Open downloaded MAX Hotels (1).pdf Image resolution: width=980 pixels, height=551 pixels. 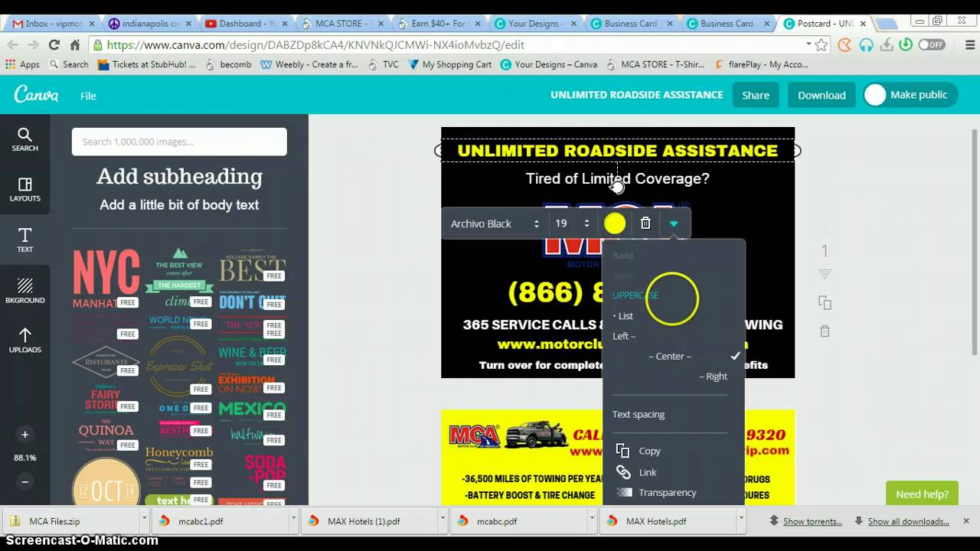click(x=364, y=521)
